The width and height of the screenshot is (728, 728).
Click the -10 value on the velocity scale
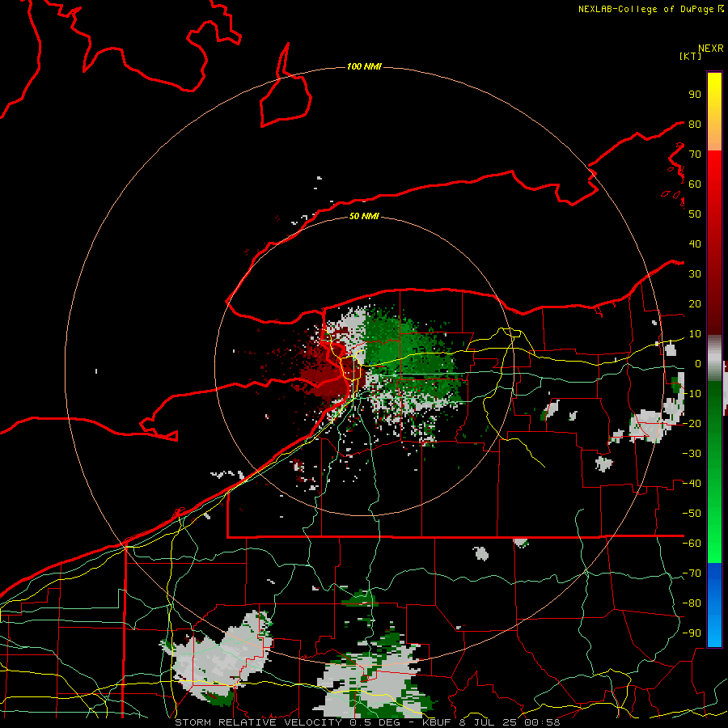[692, 394]
